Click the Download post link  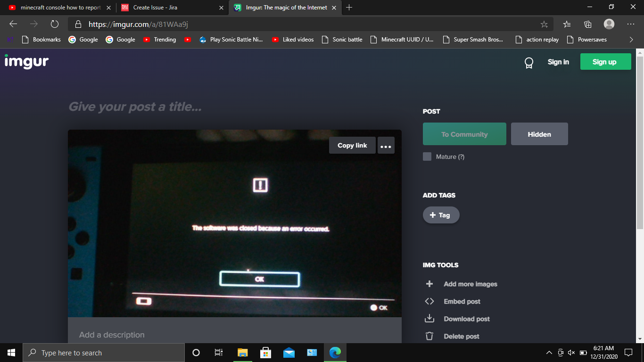467,319
